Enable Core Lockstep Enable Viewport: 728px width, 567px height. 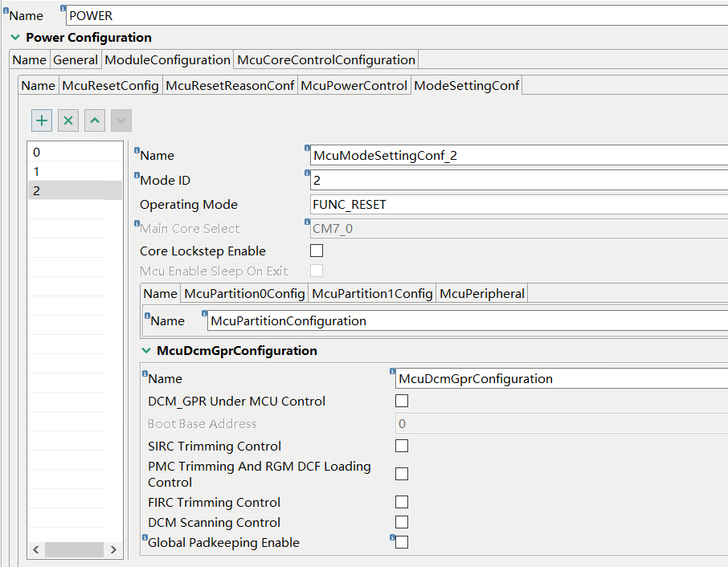pos(316,251)
